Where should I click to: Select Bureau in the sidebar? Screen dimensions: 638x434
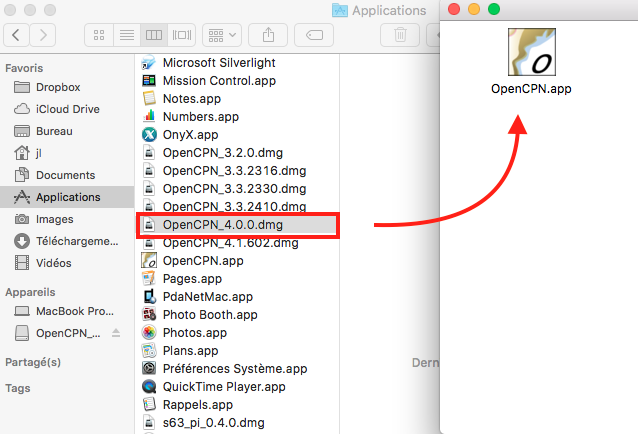point(67,131)
